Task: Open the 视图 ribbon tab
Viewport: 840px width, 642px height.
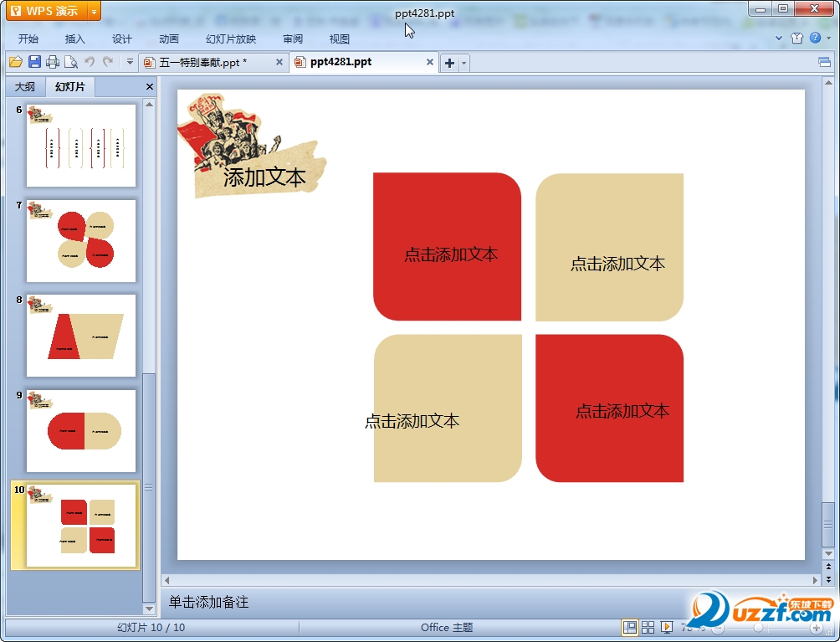Action: click(340, 39)
